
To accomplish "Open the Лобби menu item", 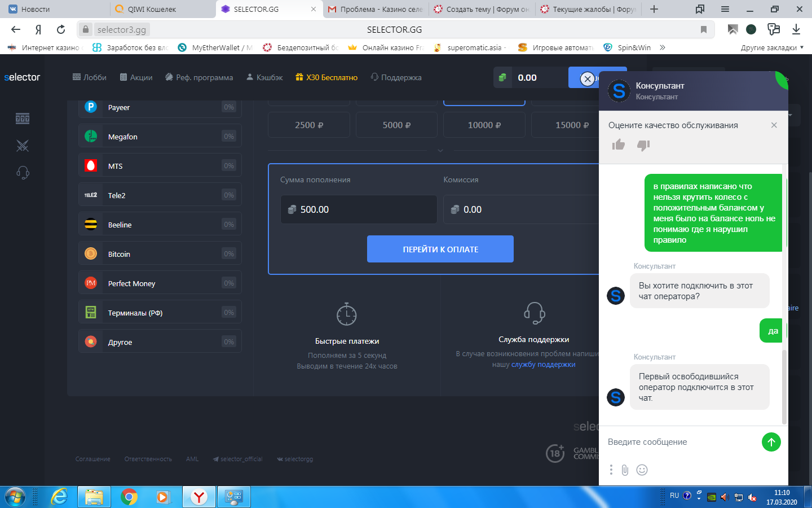I will point(90,77).
